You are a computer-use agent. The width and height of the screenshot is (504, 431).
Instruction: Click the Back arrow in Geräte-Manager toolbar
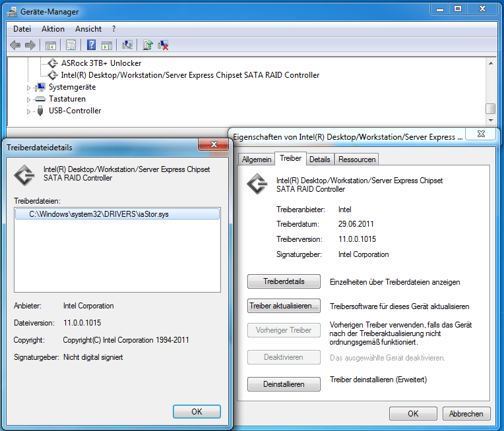pyautogui.click(x=15, y=45)
